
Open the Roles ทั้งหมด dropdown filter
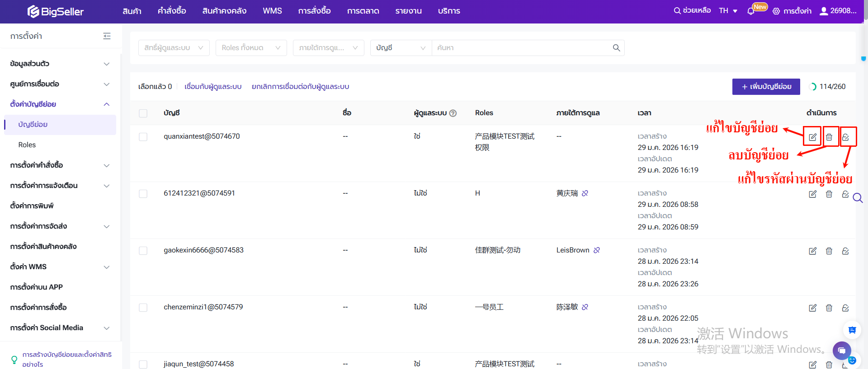[251, 48]
